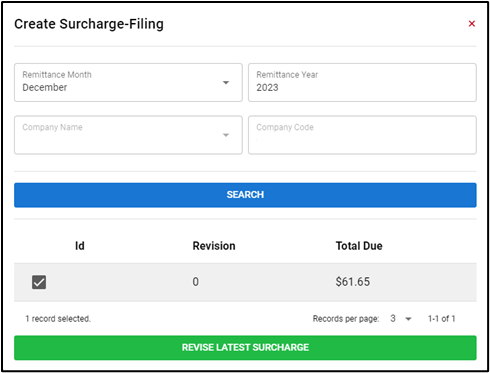This screenshot has height=373, width=490.
Task: Expand the Company Name dropdown
Action: [128, 135]
